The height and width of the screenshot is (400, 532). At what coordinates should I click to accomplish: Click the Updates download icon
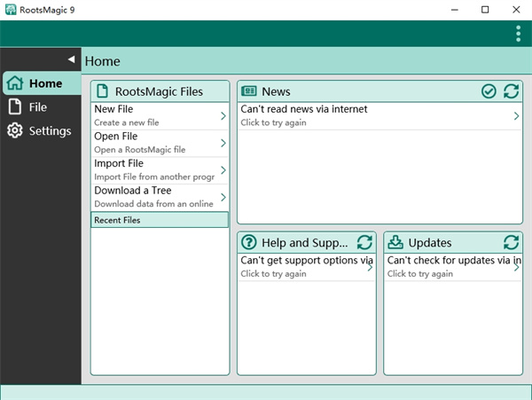tap(395, 242)
